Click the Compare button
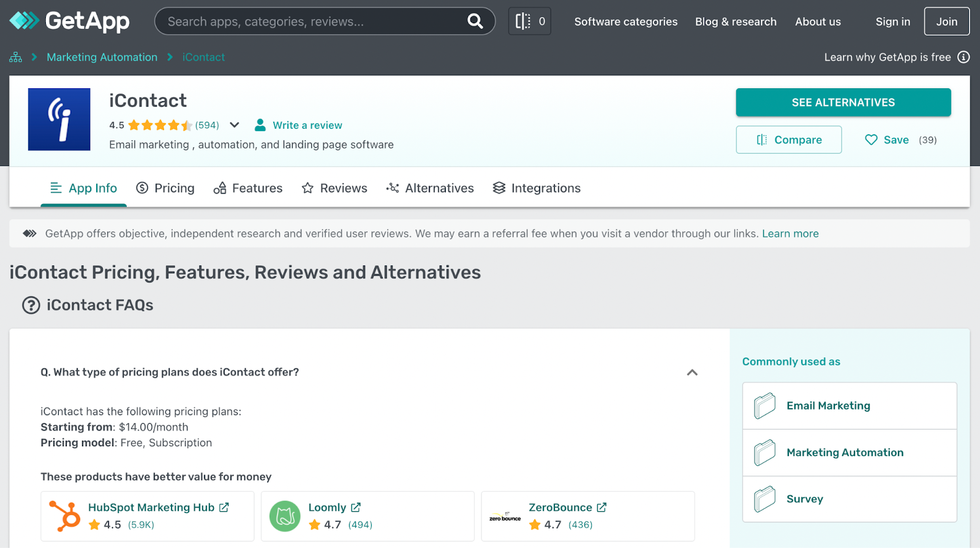Viewport: 980px width, 548px height. [x=789, y=140]
